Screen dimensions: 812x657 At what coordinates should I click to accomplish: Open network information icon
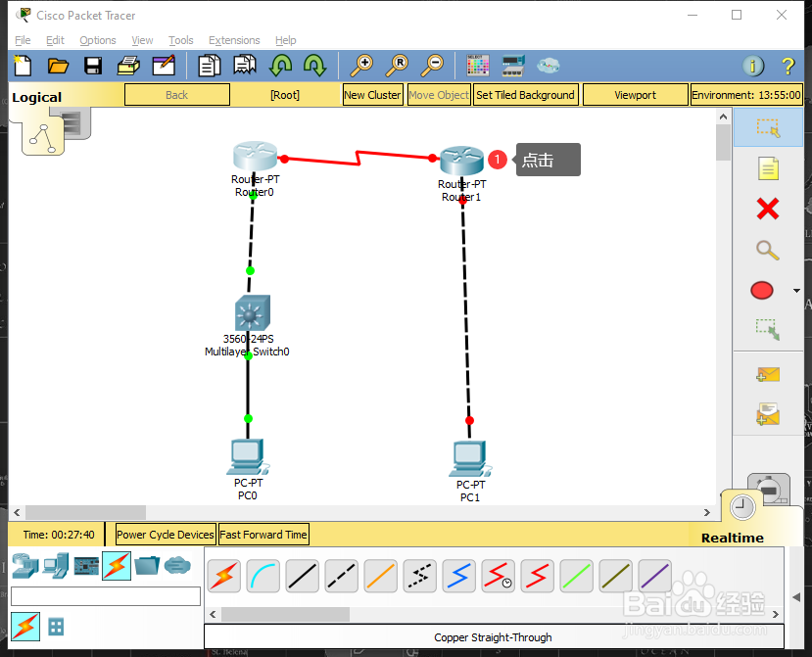point(753,66)
